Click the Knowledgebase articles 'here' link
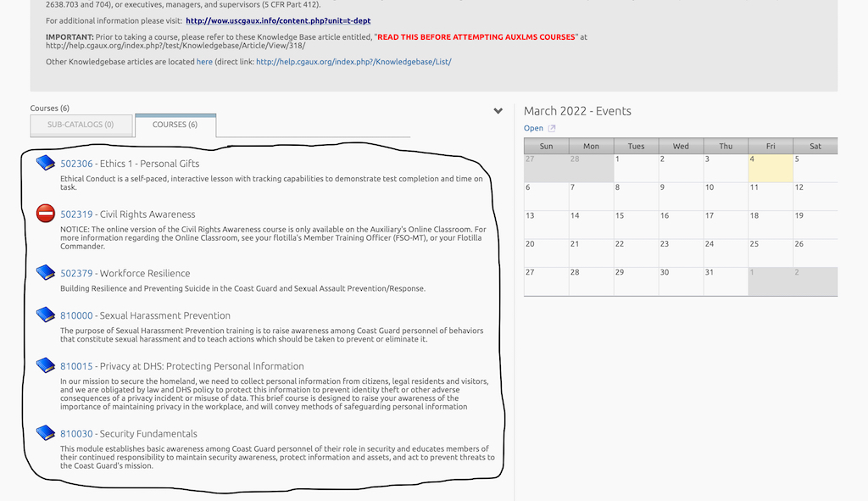 click(x=204, y=62)
